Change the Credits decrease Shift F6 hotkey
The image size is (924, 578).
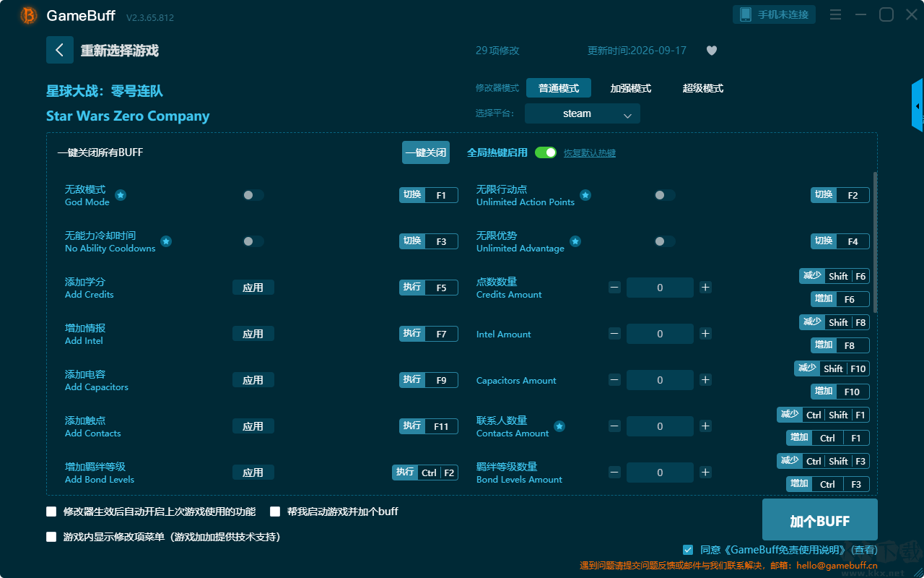tap(834, 276)
